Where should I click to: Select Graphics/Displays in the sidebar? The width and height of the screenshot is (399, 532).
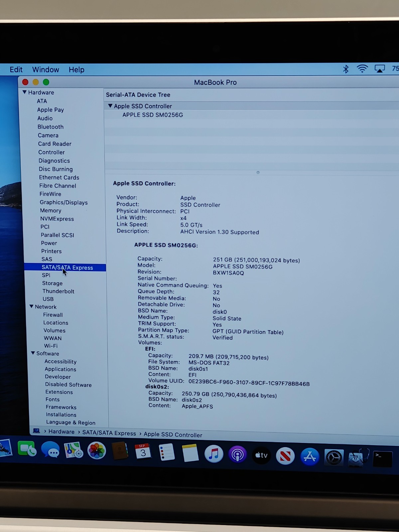click(64, 202)
